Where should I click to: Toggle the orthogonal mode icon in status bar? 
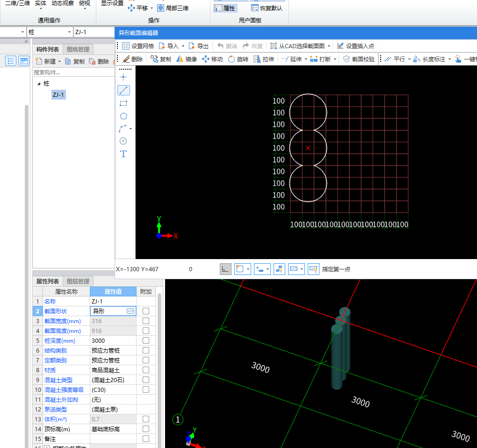(225, 269)
